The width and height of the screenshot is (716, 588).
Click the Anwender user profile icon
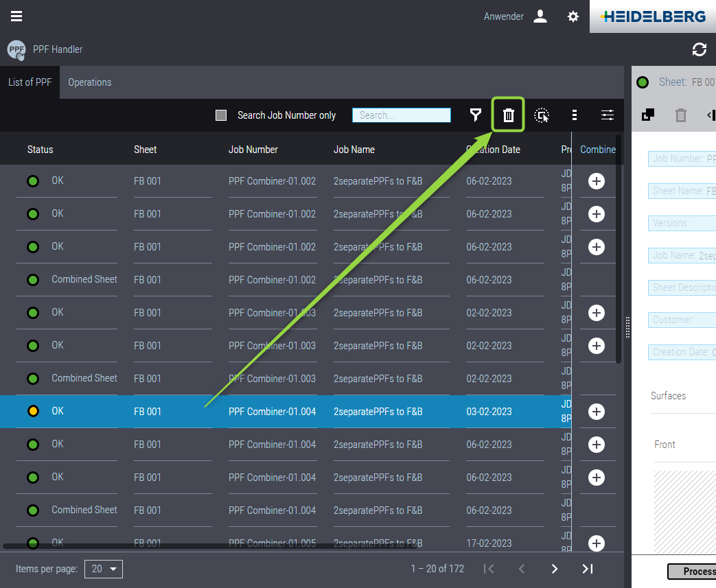tap(540, 16)
